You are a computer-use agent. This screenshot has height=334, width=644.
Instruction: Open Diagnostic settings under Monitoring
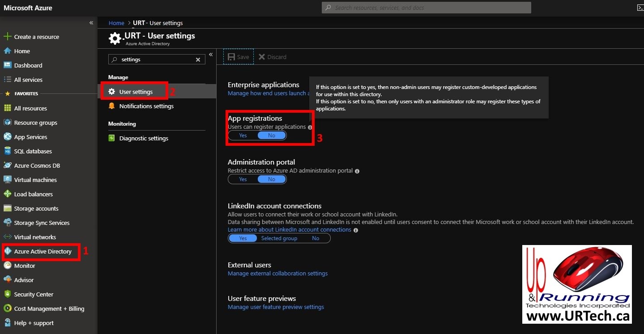144,138
